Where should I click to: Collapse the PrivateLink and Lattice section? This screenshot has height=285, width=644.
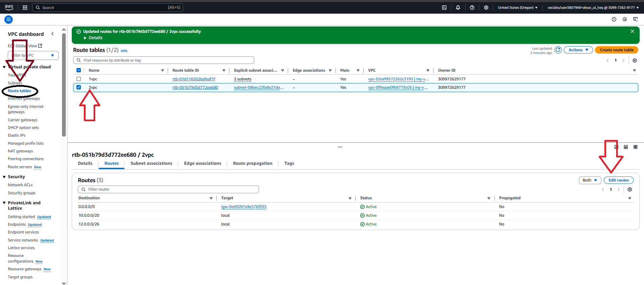click(4, 203)
